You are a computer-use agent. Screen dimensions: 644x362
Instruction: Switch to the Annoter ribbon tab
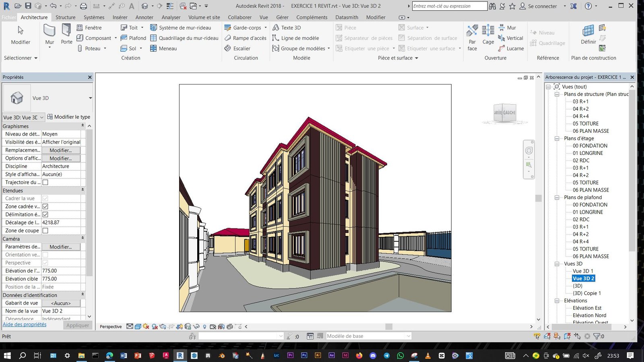click(x=144, y=17)
